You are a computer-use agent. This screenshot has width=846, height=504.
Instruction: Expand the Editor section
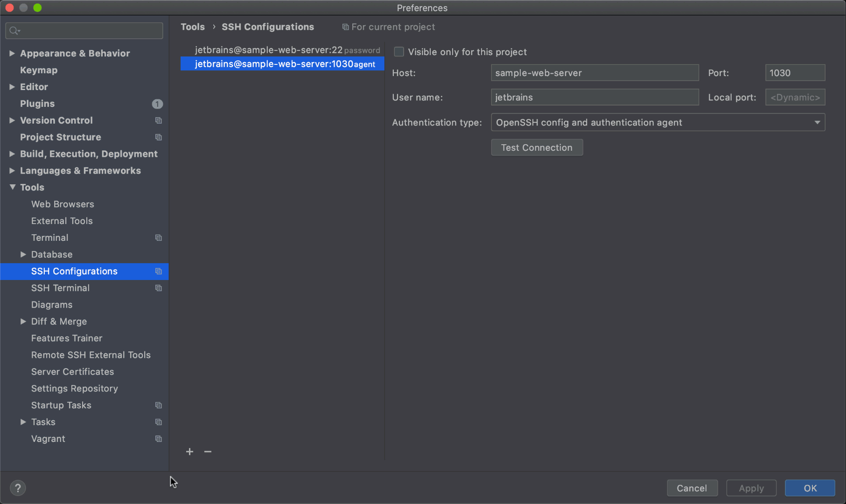point(12,87)
